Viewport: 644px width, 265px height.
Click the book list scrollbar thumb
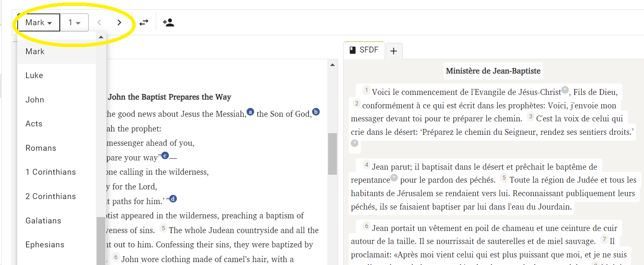tap(101, 241)
